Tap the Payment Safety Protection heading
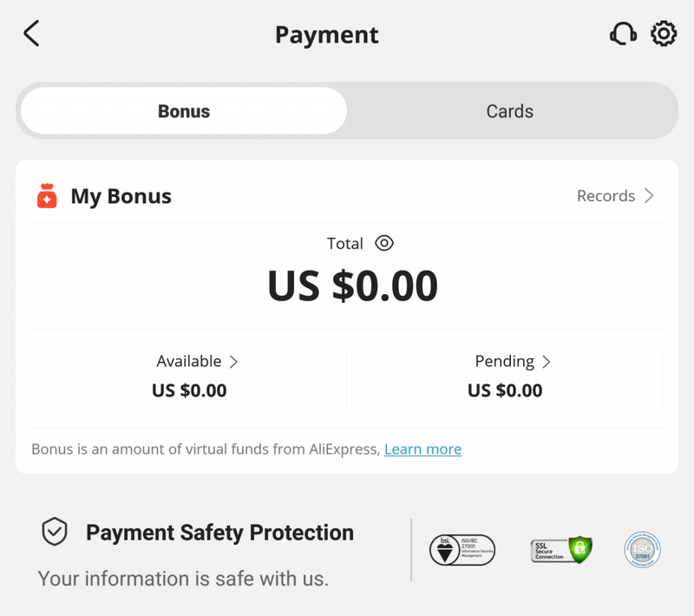Image resolution: width=694 pixels, height=616 pixels. 220,533
